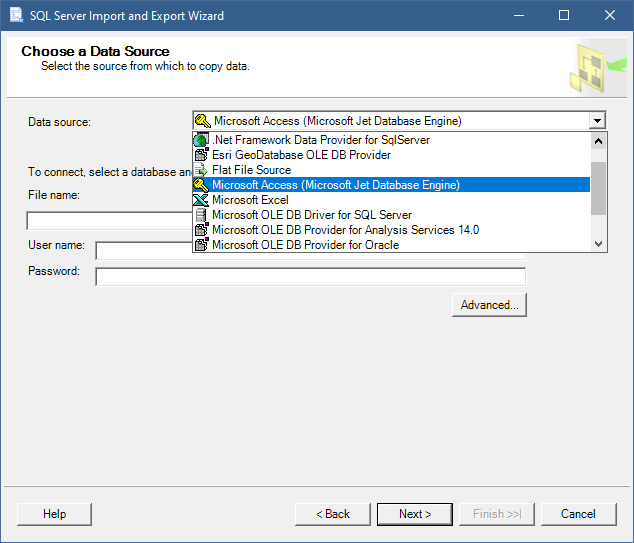The height and width of the screenshot is (543, 634).
Task: Select .Net Framework Data Provider for SqlServer
Action: point(391,140)
